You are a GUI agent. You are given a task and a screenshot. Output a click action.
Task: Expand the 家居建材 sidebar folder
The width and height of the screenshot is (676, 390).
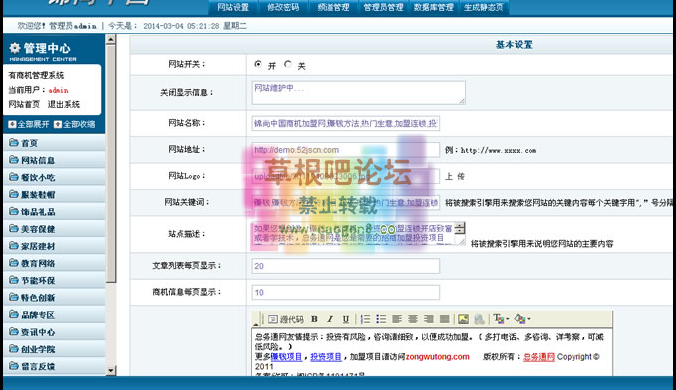click(54, 246)
